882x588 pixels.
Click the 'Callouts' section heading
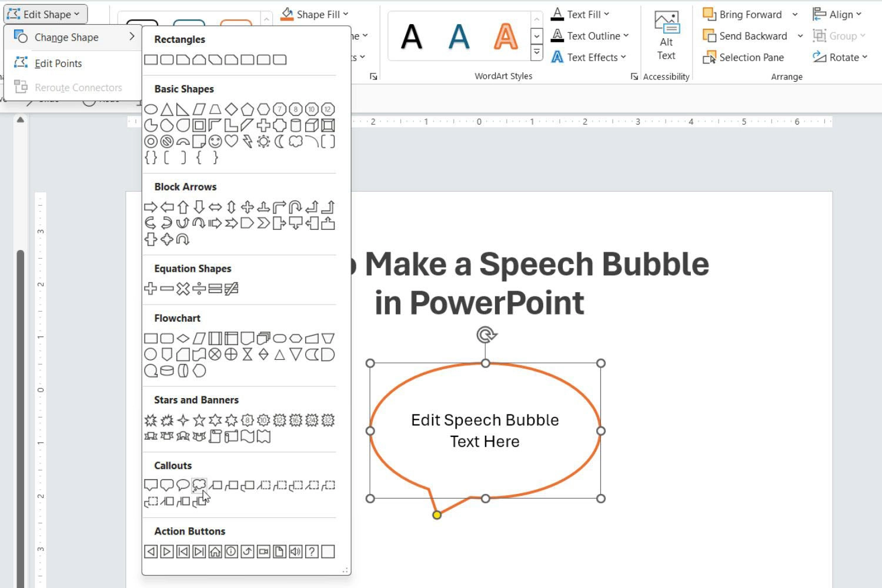coord(173,465)
